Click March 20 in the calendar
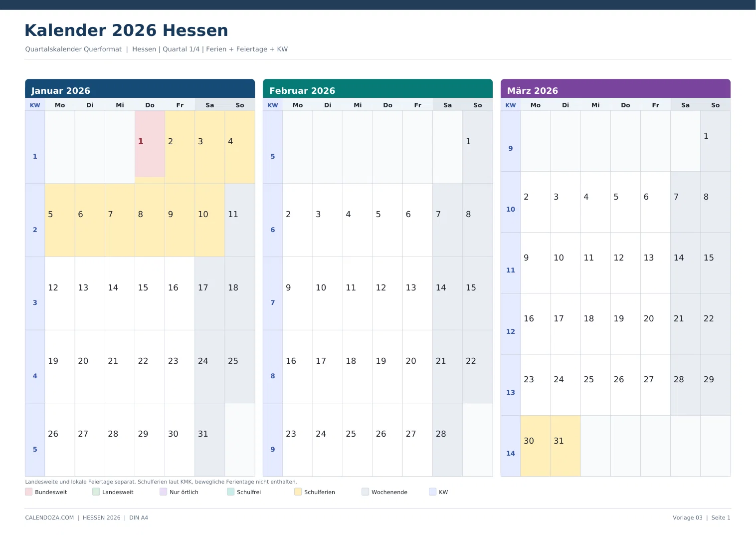Screen dimensions: 756x535 coord(655,324)
